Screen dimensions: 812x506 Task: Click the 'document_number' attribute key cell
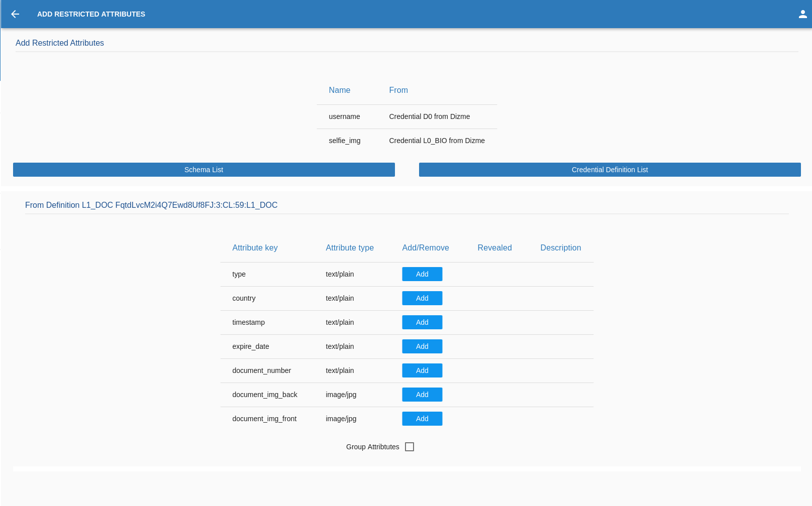261,370
